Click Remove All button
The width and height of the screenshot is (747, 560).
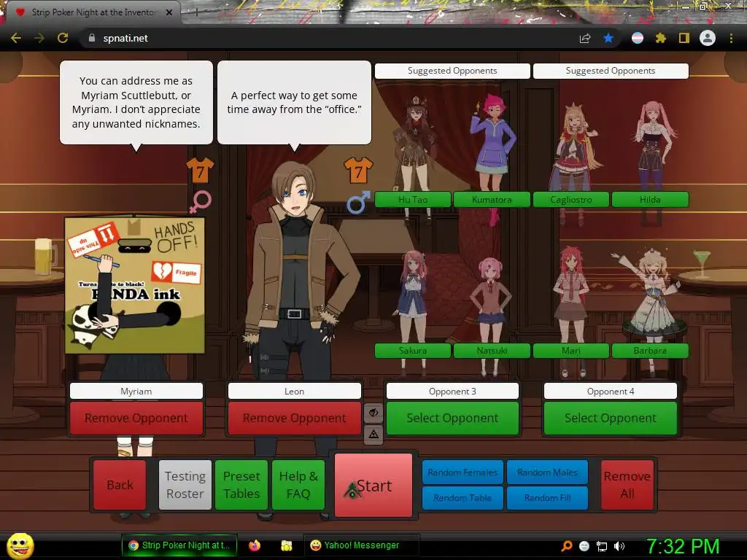pyautogui.click(x=627, y=485)
